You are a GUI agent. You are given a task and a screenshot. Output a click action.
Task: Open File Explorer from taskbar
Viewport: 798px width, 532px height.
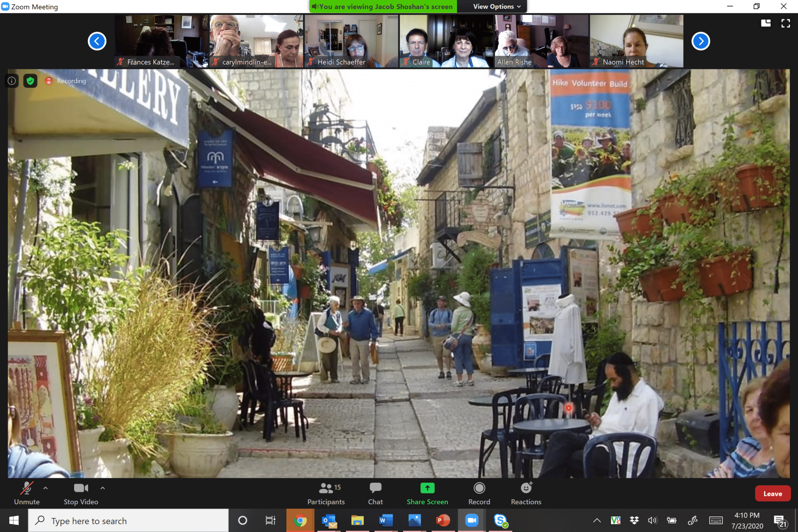357,520
